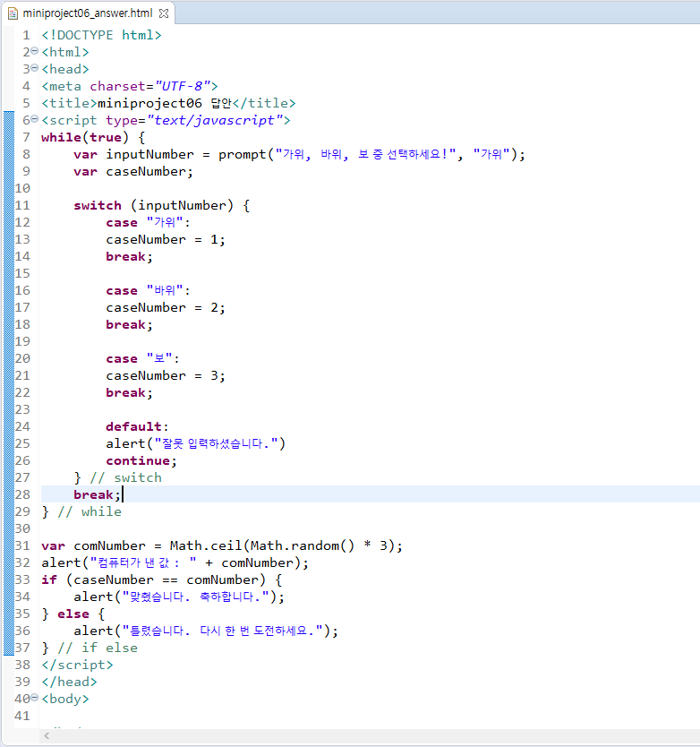
Task: Click line number 30 in the gutter
Action: click(x=22, y=528)
